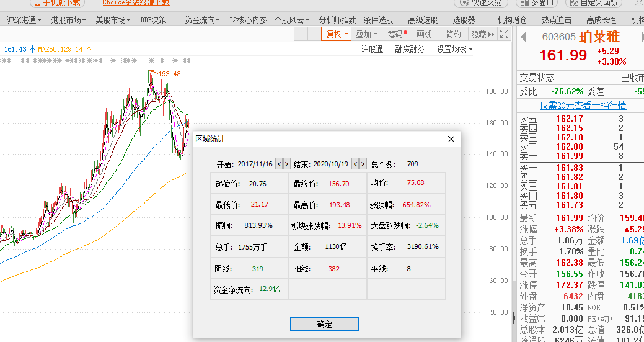Expand the 港股市场 menu

tap(68, 20)
